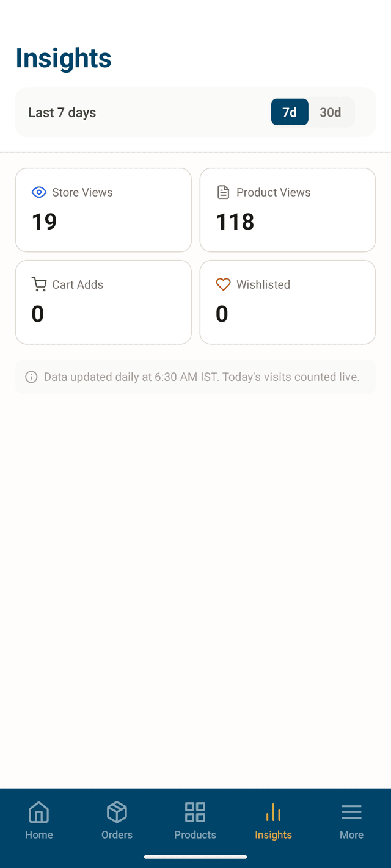Select the 7d time range
The image size is (391, 868).
pyautogui.click(x=290, y=112)
